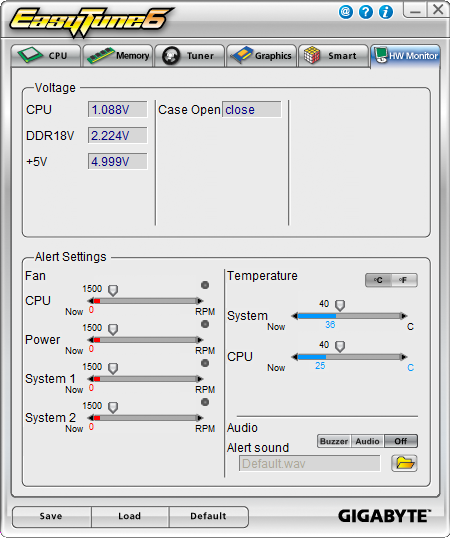The width and height of the screenshot is (450, 538).
Task: Decrease CPU temperature slider left arrow
Action: [294, 357]
